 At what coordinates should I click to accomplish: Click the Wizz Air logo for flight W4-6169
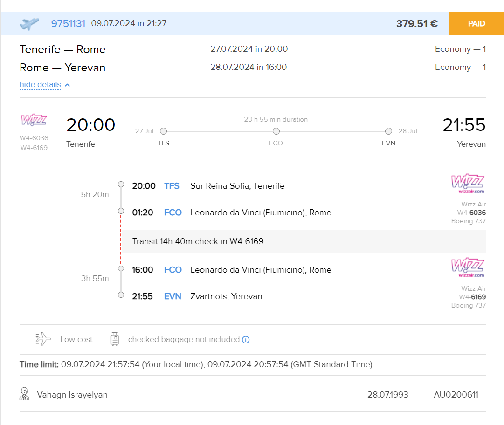468,267
